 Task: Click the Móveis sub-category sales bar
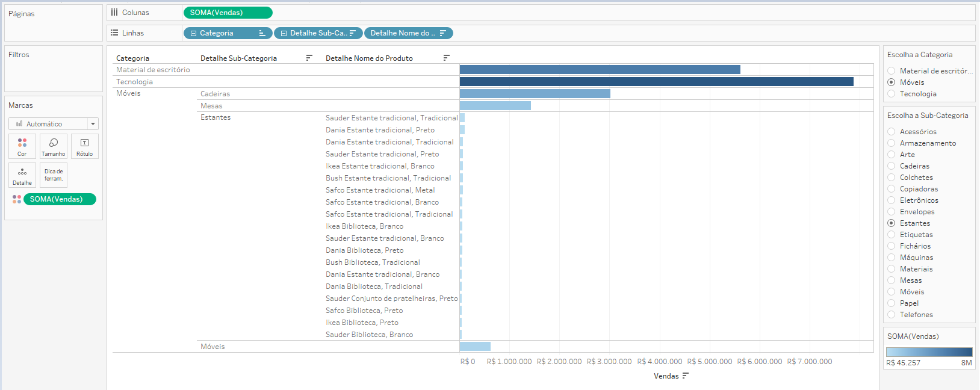(x=475, y=346)
